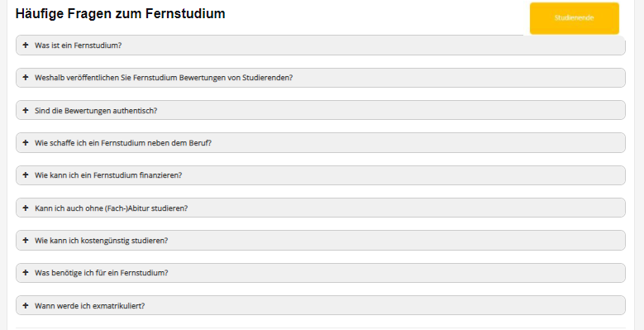The height and width of the screenshot is (330, 644).
Task: Click plus icon next to 'Kann ich auch ohne (Fach-)Abitur'
Action: (26, 208)
